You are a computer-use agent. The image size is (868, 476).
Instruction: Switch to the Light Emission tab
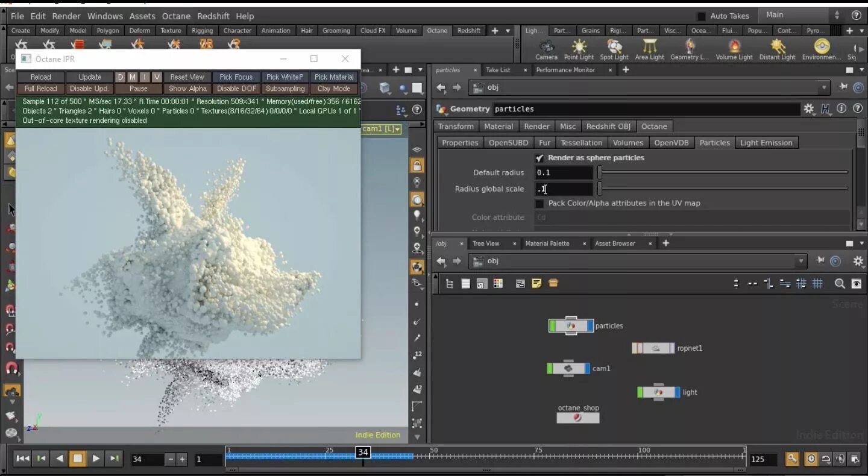[766, 142]
